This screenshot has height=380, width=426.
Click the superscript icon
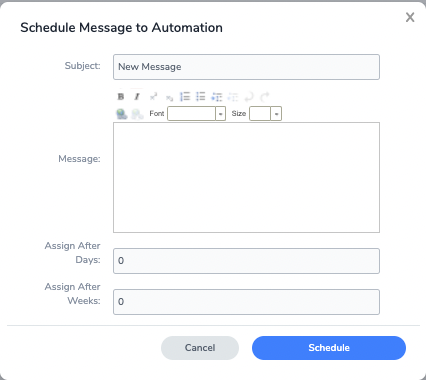tap(153, 97)
